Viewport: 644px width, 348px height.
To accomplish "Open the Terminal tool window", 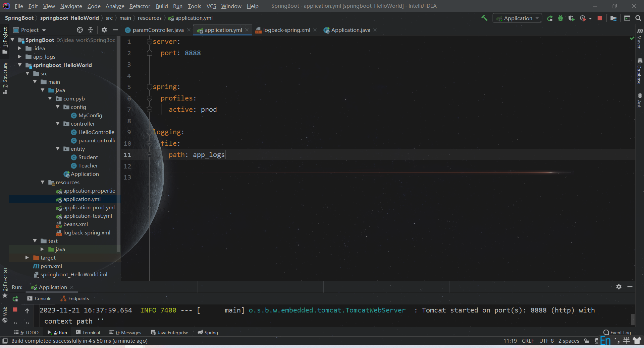I will (x=88, y=333).
